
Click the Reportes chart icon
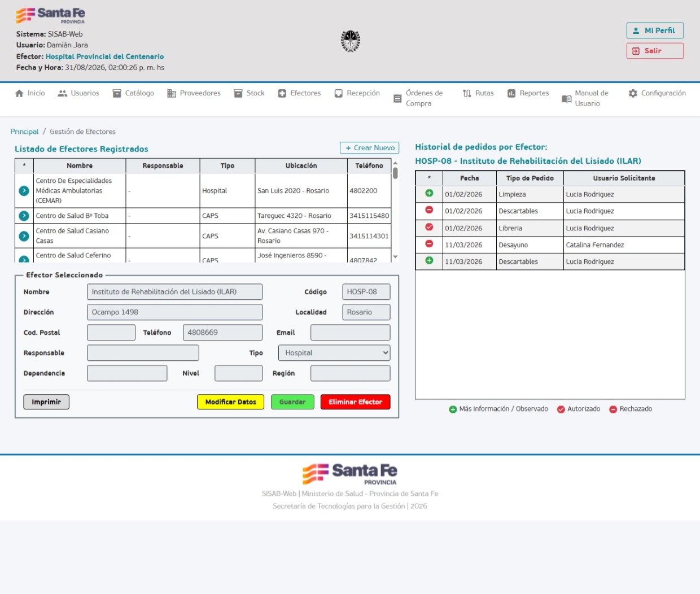(x=511, y=93)
